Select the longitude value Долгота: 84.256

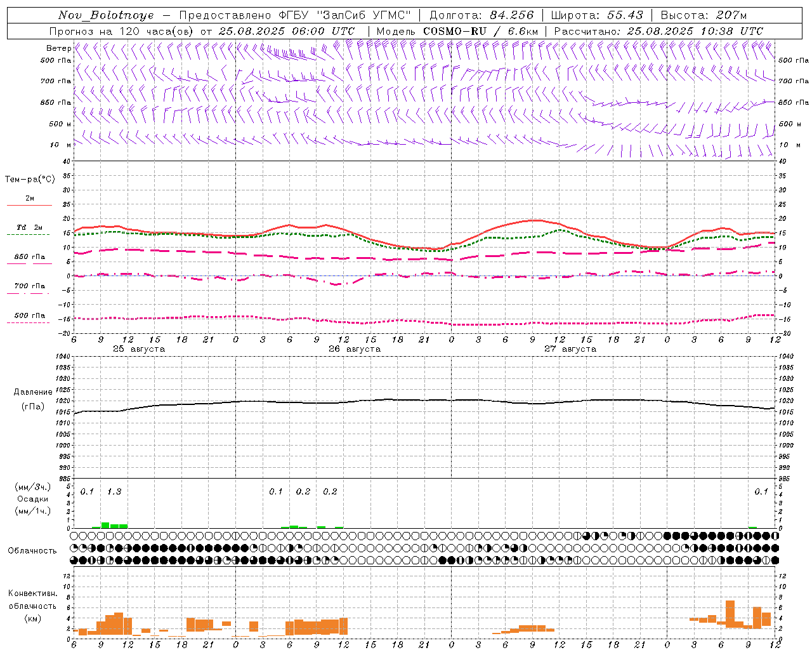481,15
